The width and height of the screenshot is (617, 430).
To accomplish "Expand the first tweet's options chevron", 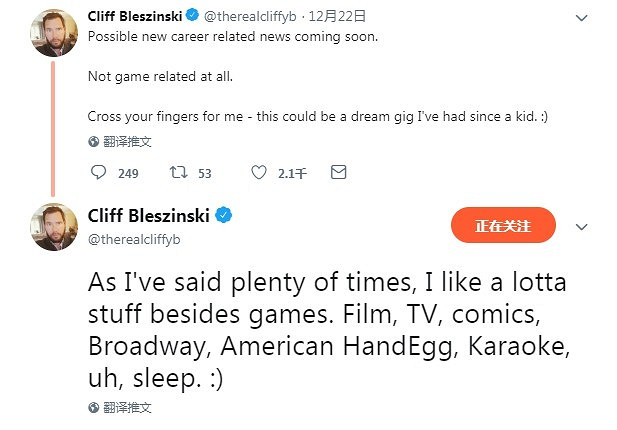I will point(583,18).
